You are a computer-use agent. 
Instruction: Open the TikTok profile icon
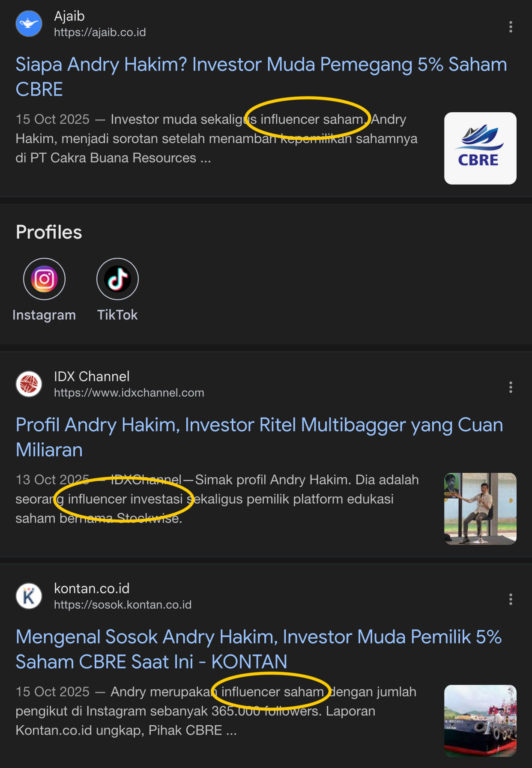117,279
